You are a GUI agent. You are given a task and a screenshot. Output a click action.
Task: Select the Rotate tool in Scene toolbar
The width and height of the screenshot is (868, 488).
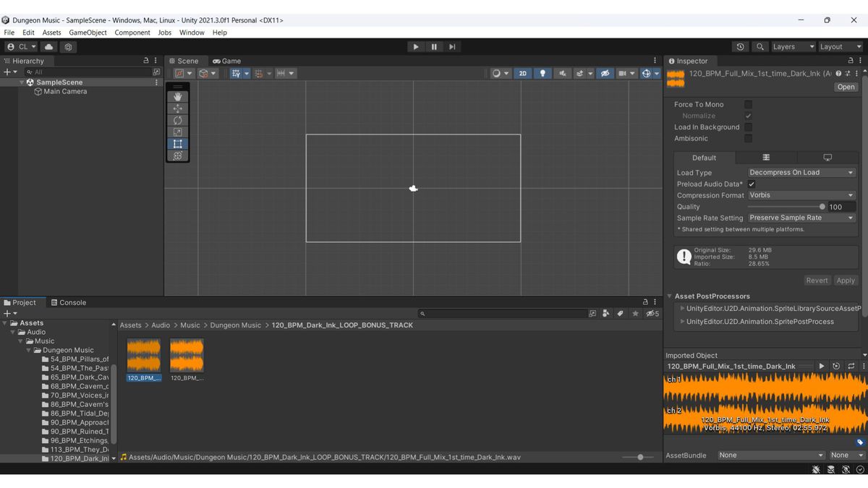coord(178,120)
